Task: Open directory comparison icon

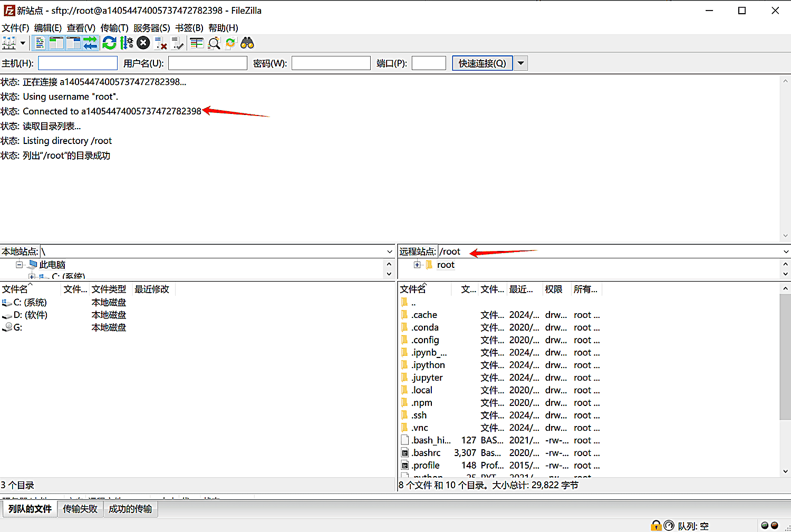Action: pyautogui.click(x=197, y=43)
